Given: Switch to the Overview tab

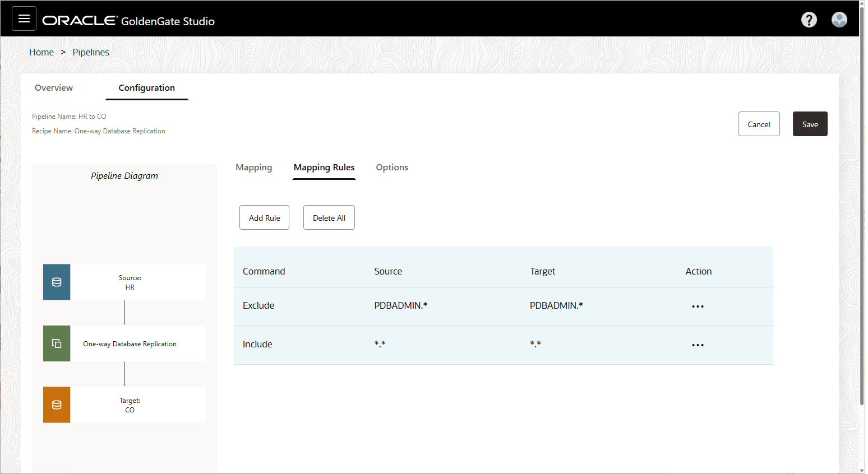Looking at the screenshot, I should [54, 88].
